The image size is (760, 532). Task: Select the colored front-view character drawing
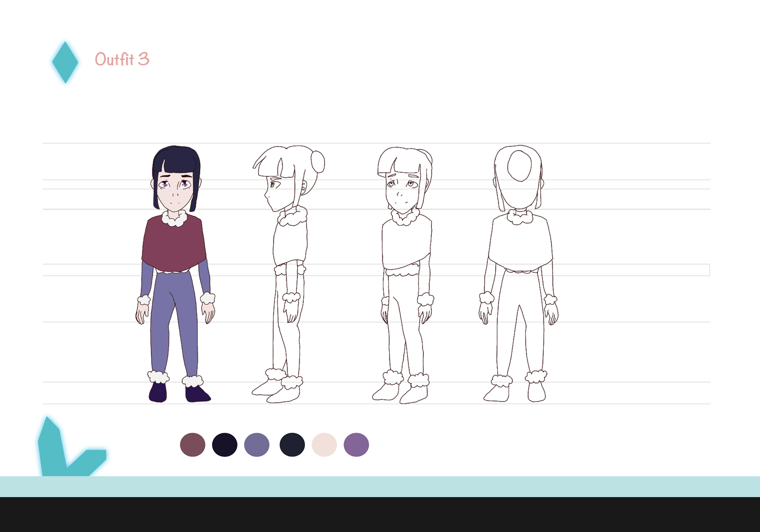click(x=175, y=274)
